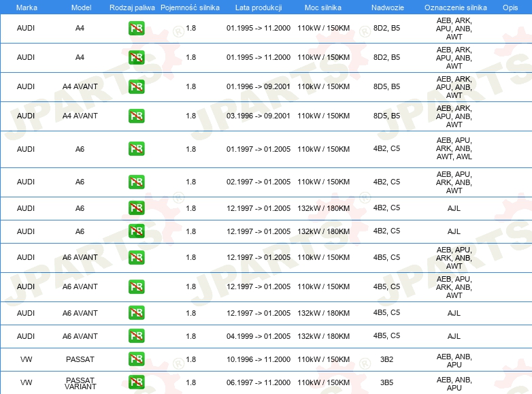Click body code 3B5

(386, 382)
